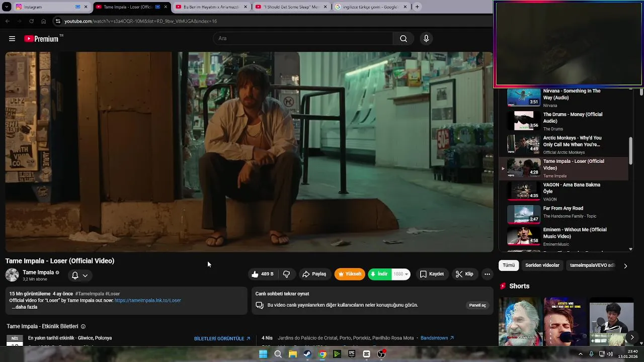
Task: Start voice search with microphone icon
Action: (x=426, y=39)
